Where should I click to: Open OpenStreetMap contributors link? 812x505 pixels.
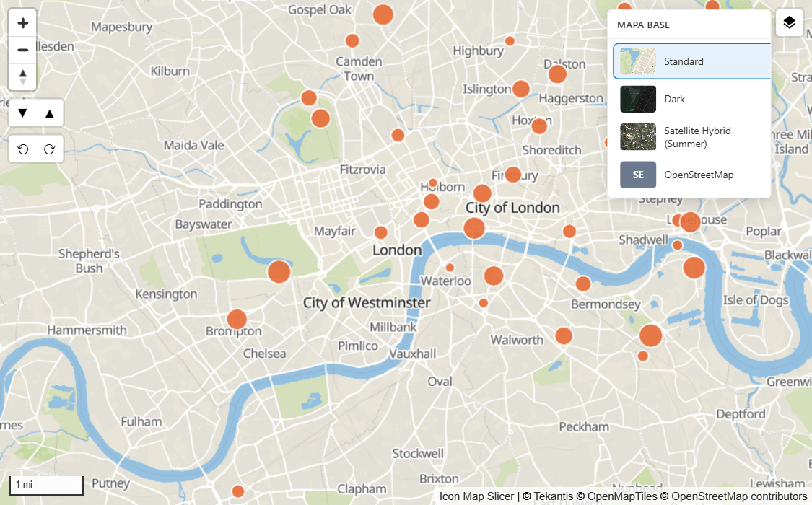pyautogui.click(x=739, y=496)
